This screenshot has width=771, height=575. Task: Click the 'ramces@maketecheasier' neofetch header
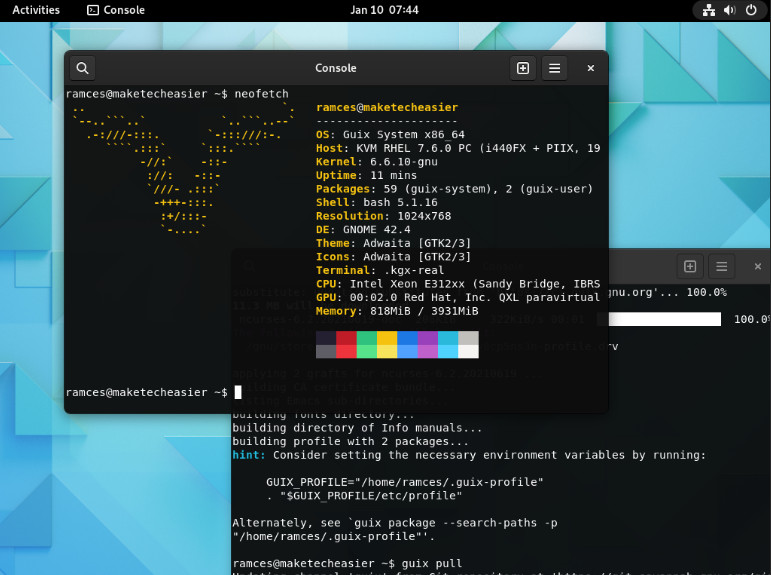click(x=387, y=107)
